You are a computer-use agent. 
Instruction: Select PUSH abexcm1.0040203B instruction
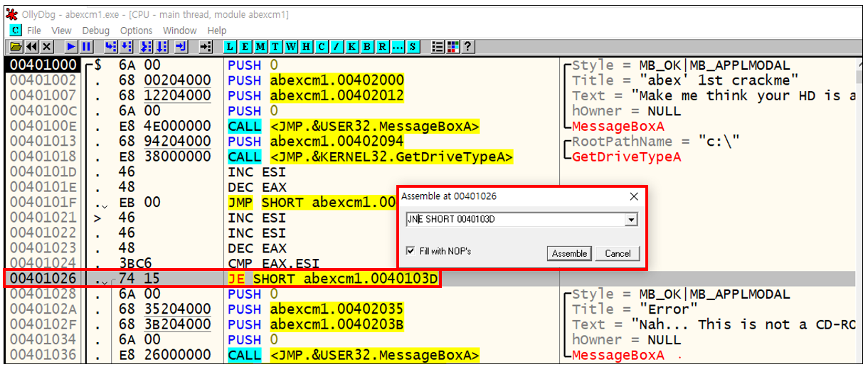[x=316, y=324]
